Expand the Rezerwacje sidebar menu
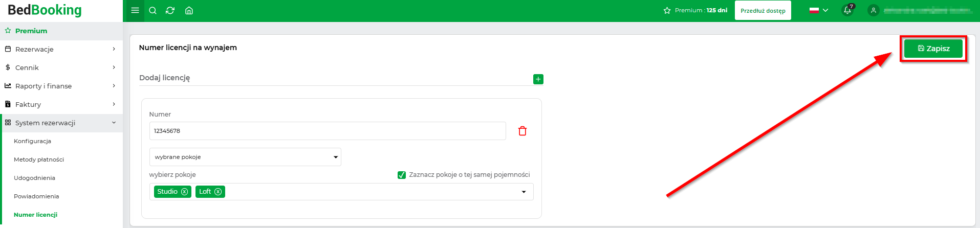The width and height of the screenshot is (980, 228). (61, 49)
